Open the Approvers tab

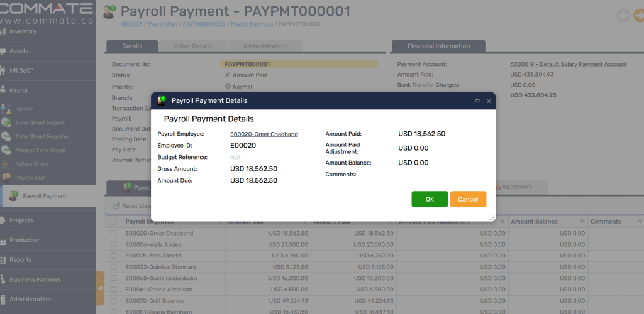pos(521,187)
